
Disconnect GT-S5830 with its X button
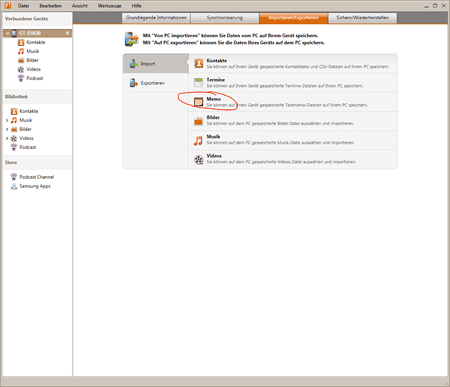tap(67, 33)
